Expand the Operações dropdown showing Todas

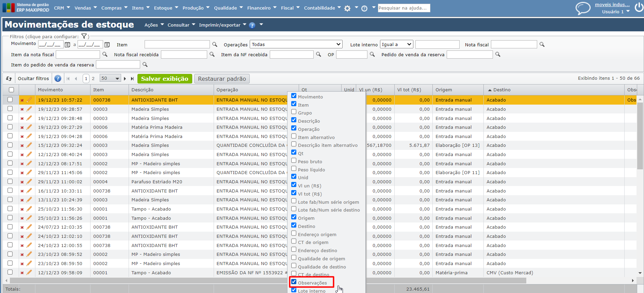click(296, 44)
